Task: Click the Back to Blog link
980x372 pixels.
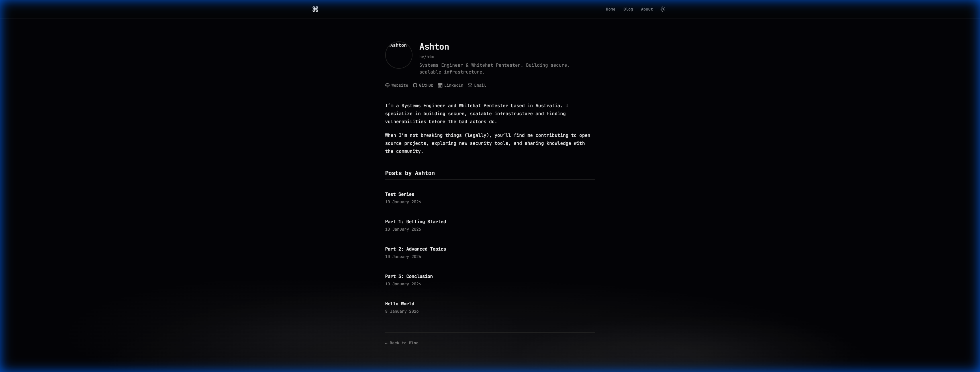Action: coord(401,343)
